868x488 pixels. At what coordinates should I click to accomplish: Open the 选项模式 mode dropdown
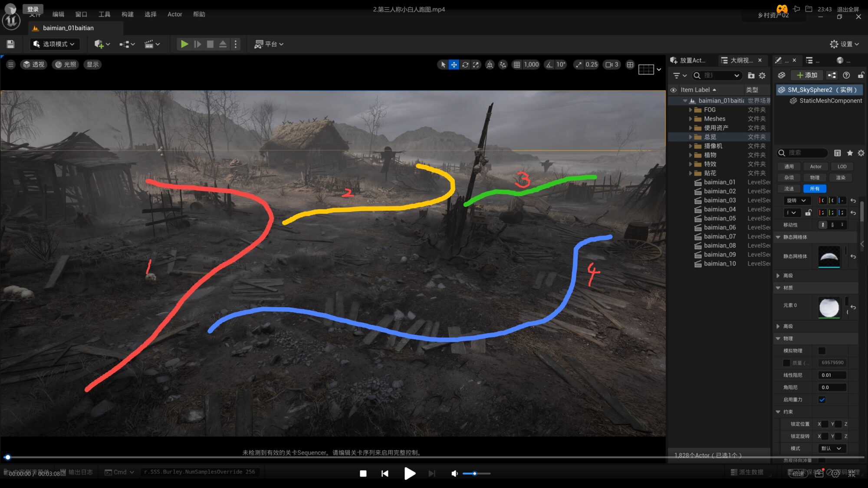[x=55, y=44]
